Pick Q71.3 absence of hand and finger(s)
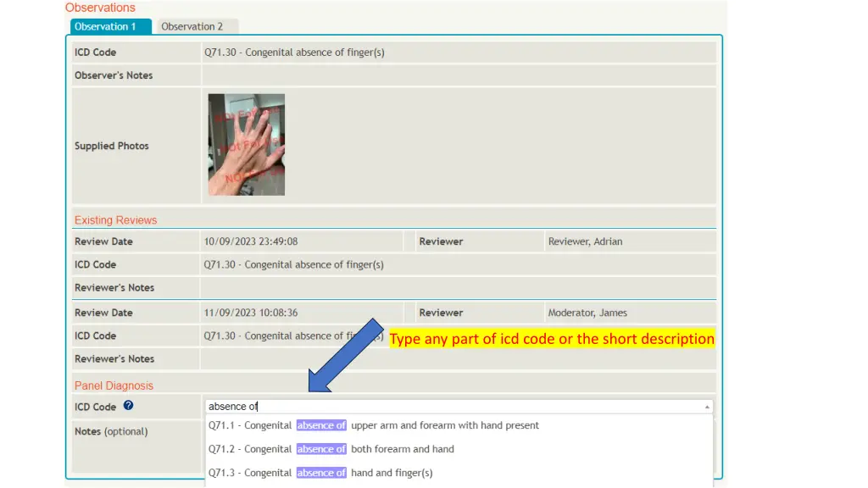The height and width of the screenshot is (488, 868). click(320, 473)
